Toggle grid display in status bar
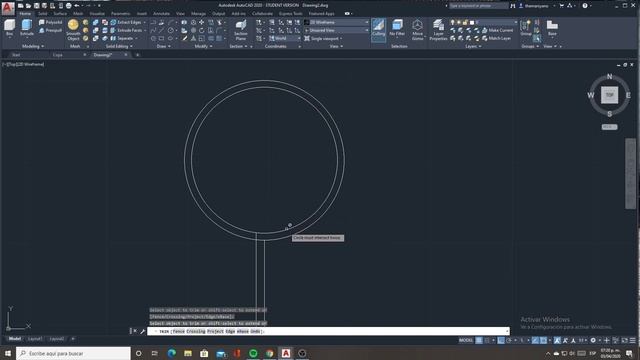Image resolution: width=640 pixels, height=360 pixels. [x=479, y=340]
